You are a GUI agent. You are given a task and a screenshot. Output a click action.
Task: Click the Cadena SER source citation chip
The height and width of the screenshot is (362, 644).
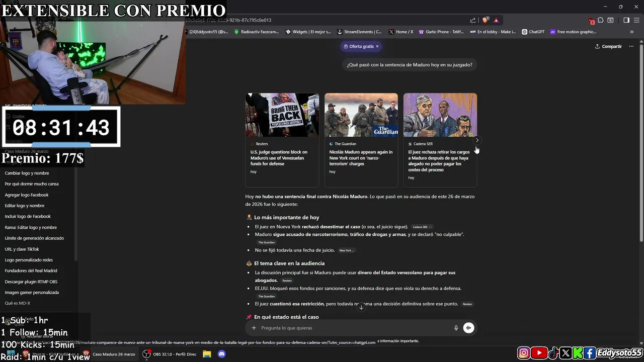point(422,227)
